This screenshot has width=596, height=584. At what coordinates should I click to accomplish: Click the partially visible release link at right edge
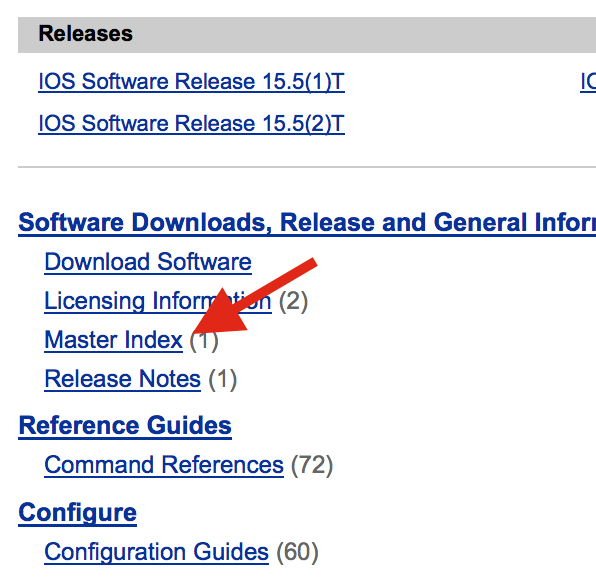(x=588, y=81)
